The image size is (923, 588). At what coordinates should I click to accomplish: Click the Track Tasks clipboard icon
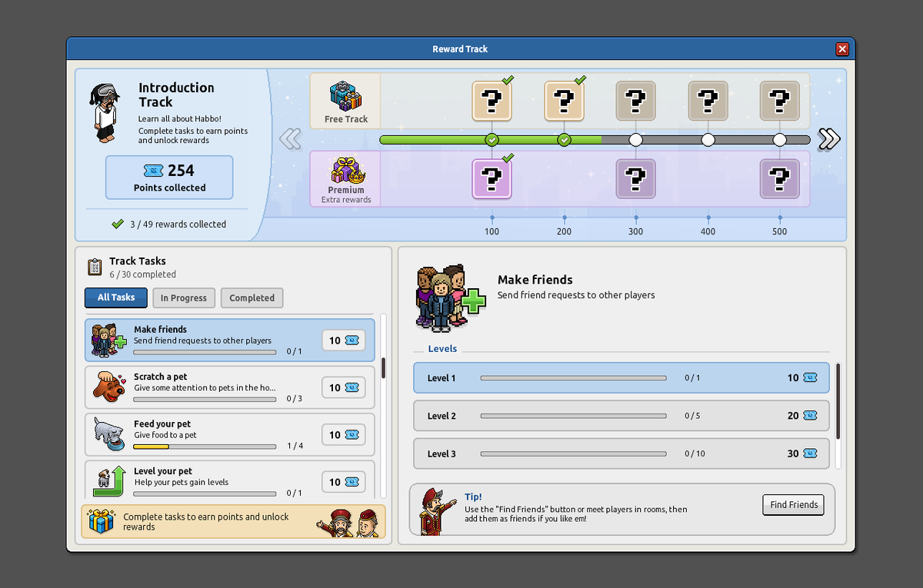(95, 267)
